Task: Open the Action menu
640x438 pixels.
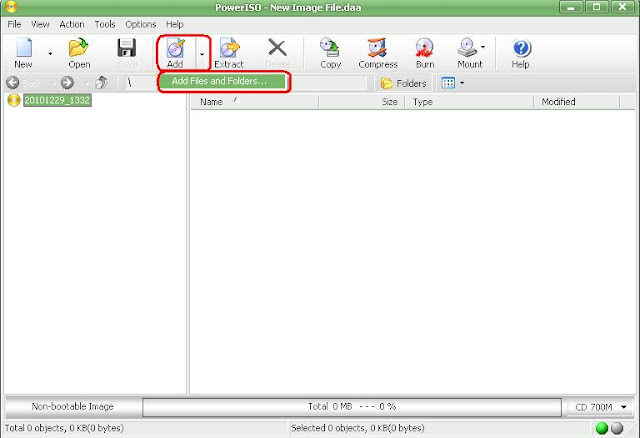Action: [x=71, y=24]
